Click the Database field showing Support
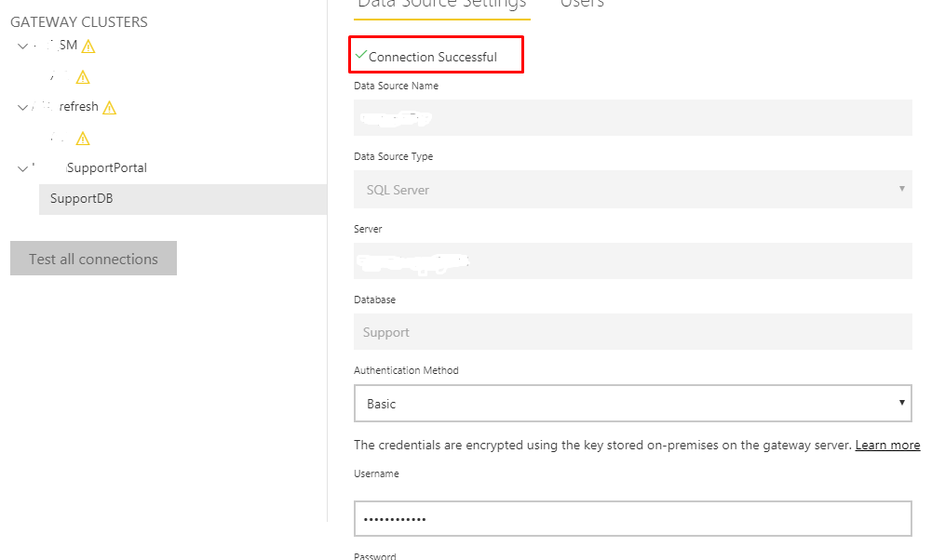The height and width of the screenshot is (560, 945). (633, 332)
